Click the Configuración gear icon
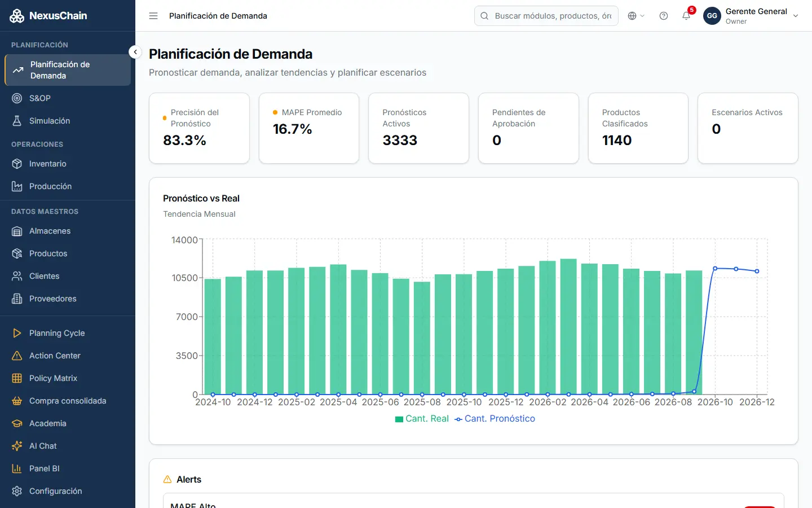Viewport: 812px width, 508px height. coord(17,491)
